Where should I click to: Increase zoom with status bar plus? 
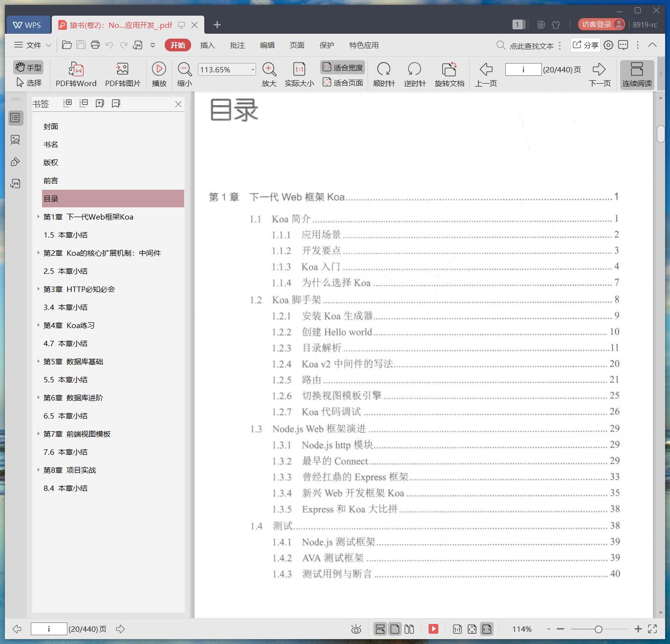tap(638, 629)
